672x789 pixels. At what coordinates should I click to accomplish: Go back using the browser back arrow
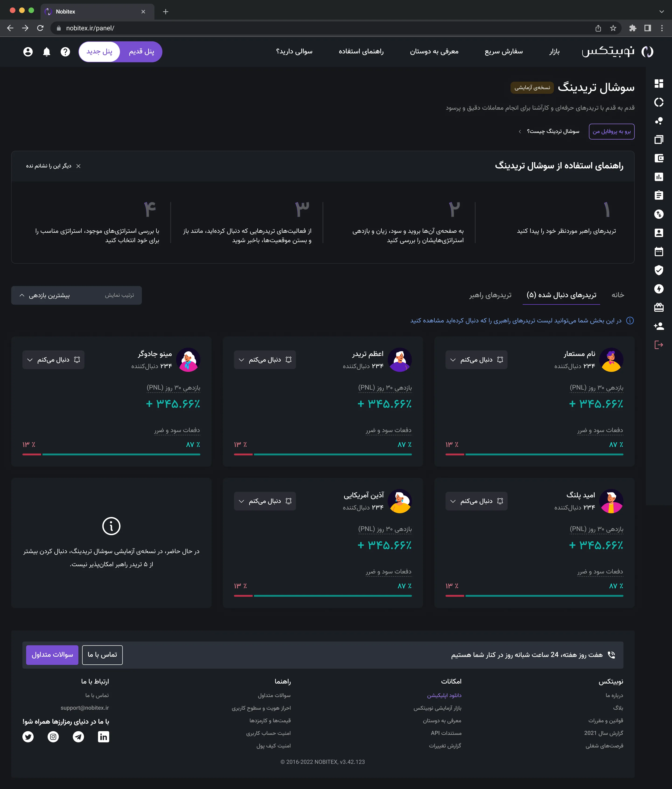pyautogui.click(x=10, y=28)
